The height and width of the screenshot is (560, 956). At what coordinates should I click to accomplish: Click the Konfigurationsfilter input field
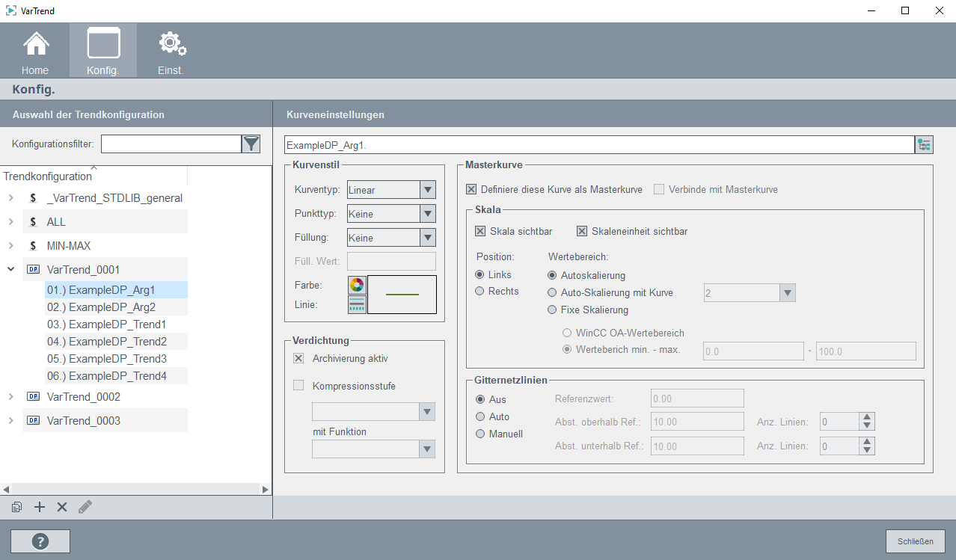coord(171,144)
